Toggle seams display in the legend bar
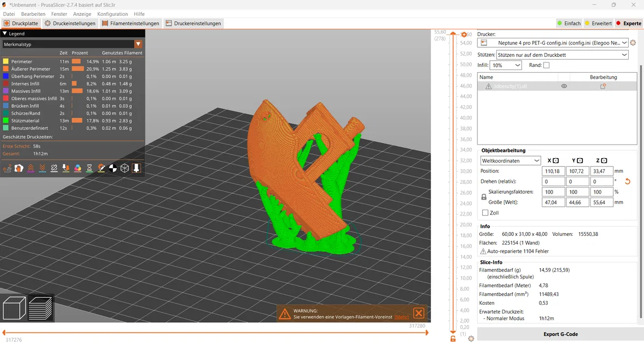Image resolution: width=644 pixels, height=342 pixels. coord(54,168)
